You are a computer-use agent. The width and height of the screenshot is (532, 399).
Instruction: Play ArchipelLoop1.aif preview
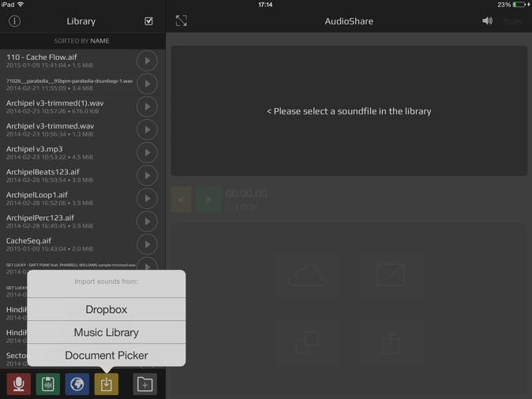point(147,199)
